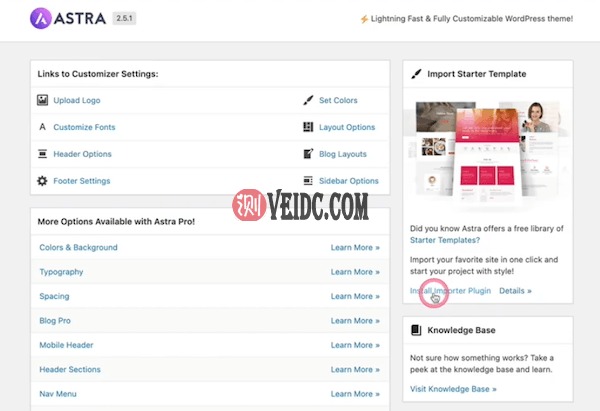Open the Set Colors link
Screen dimensions: 600x411
338,100
